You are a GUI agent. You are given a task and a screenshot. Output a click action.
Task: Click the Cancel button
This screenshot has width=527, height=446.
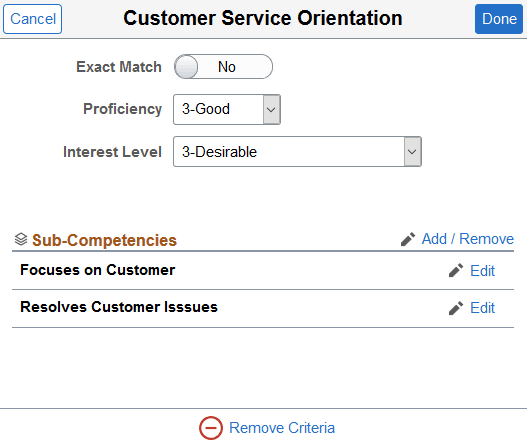(x=33, y=19)
